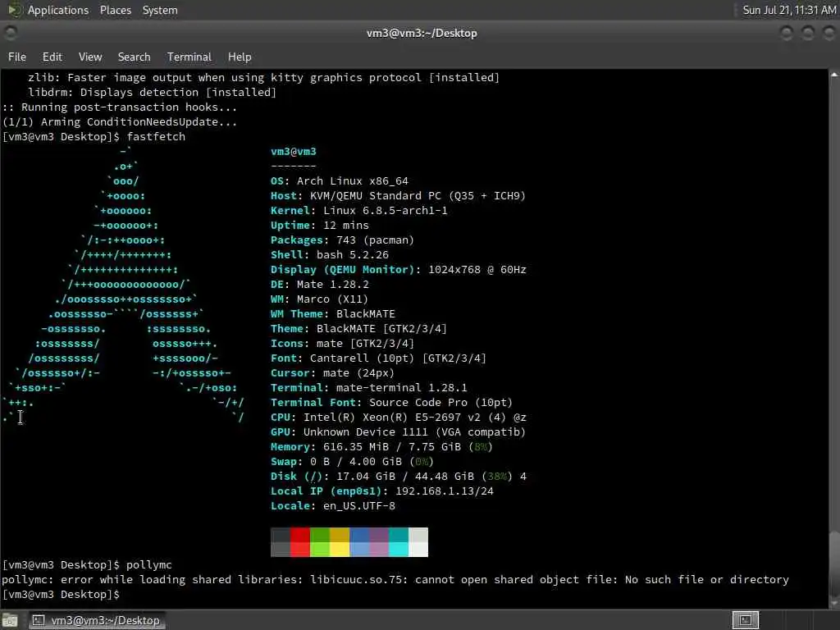Viewport: 840px width, 630px height.
Task: Click the 'Display (QEMU Monitor)' line
Action: [399, 269]
